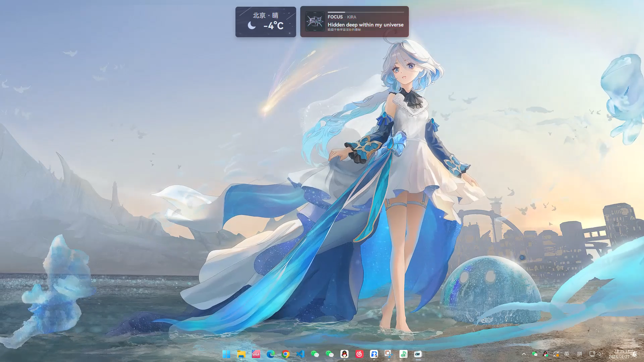Open NetEase Cloud Music from the taskbar
Viewport: 644px width, 362px height.
pos(358,354)
